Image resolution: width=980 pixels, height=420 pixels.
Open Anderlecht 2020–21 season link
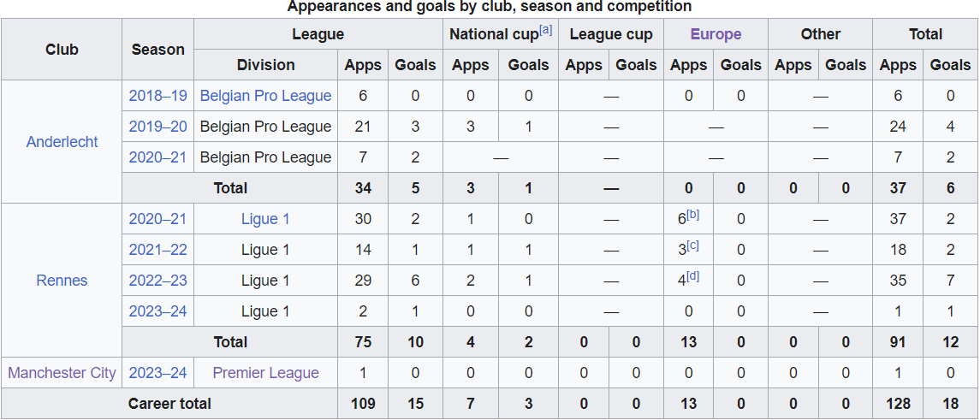[x=157, y=157]
